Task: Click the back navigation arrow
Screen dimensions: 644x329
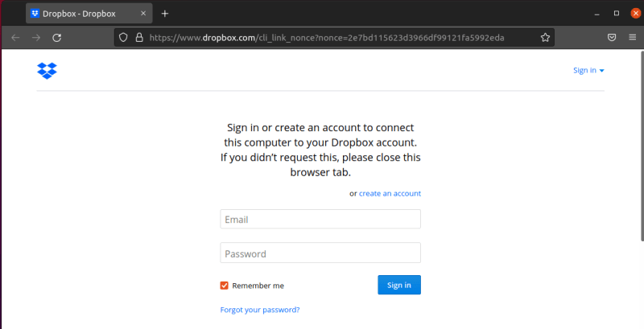Action: 15,37
